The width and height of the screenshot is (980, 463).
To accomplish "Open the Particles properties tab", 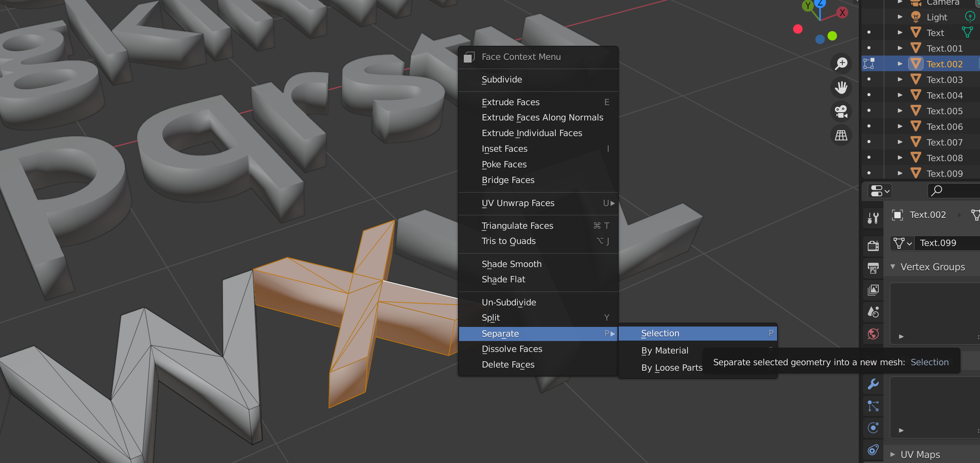I will point(873,406).
